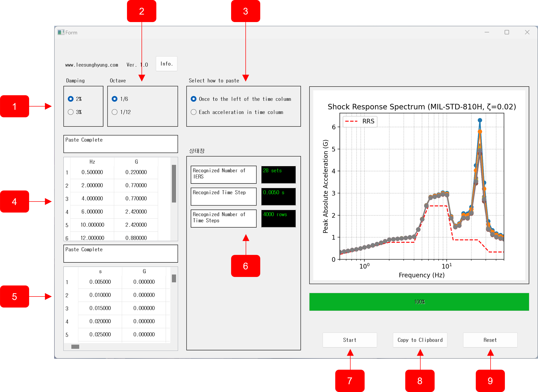538x392 pixels.
Task: Click the Copy to Clipboard button
Action: point(420,340)
